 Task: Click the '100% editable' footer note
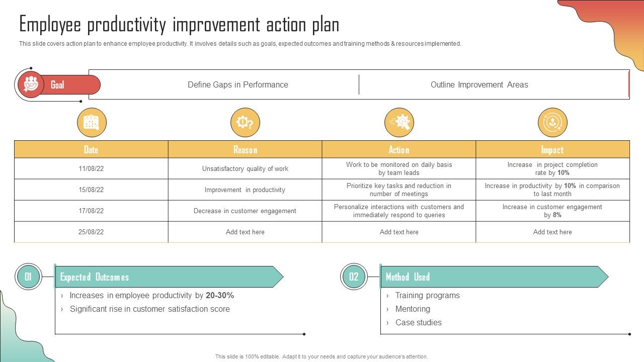[321, 356]
